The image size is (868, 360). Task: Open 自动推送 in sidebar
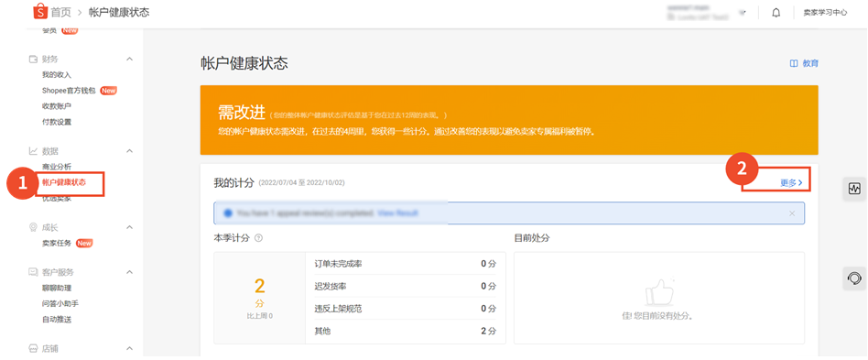(57, 320)
